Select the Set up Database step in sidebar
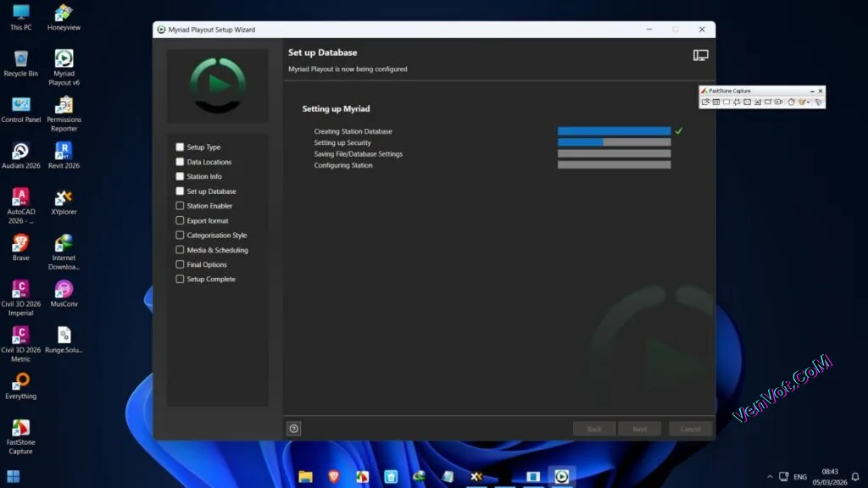 [210, 191]
